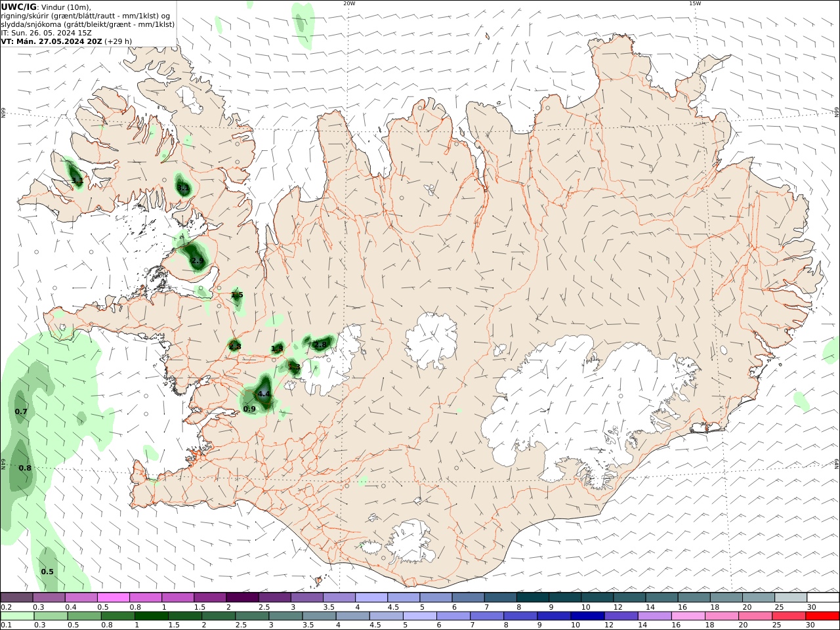Click the 20W longitude label
This screenshot has height=630, width=840.
pyautogui.click(x=349, y=3)
